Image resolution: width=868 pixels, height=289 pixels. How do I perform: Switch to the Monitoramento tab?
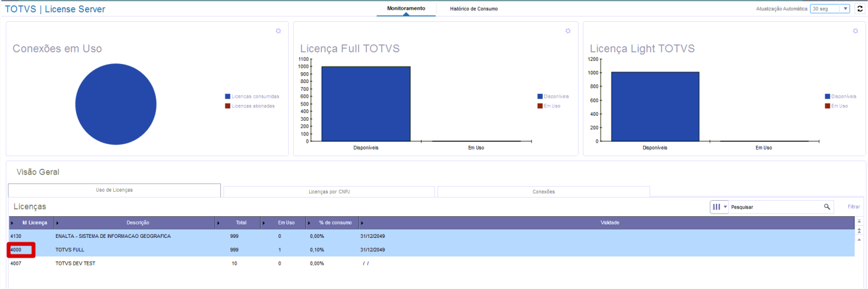[406, 8]
